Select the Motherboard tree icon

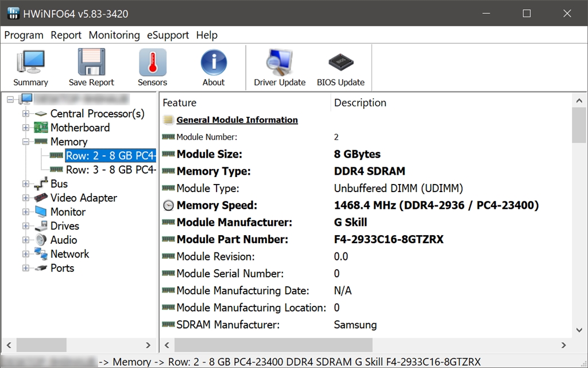(x=41, y=128)
